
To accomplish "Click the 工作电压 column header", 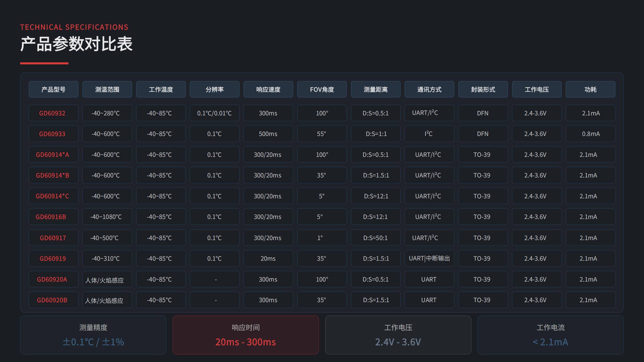I will tap(537, 89).
